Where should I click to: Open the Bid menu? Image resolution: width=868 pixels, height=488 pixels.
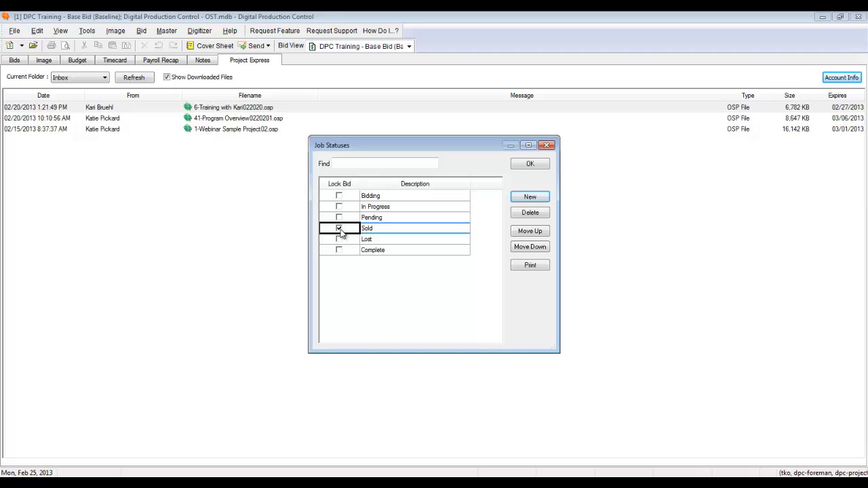tap(141, 30)
